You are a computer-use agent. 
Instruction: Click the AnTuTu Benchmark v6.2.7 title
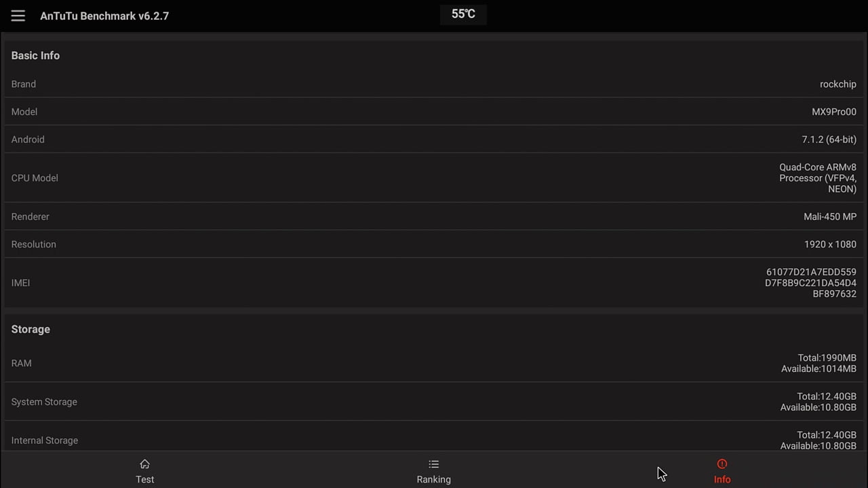[x=104, y=16]
